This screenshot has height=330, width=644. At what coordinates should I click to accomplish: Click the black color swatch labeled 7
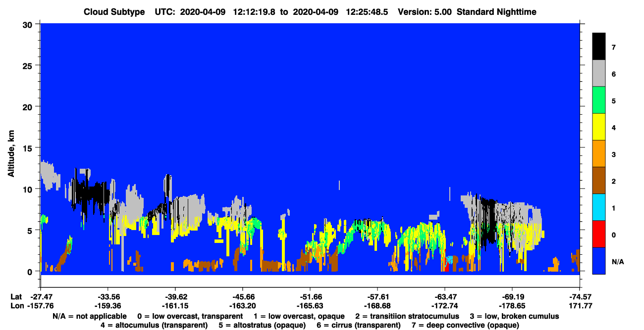pyautogui.click(x=599, y=47)
